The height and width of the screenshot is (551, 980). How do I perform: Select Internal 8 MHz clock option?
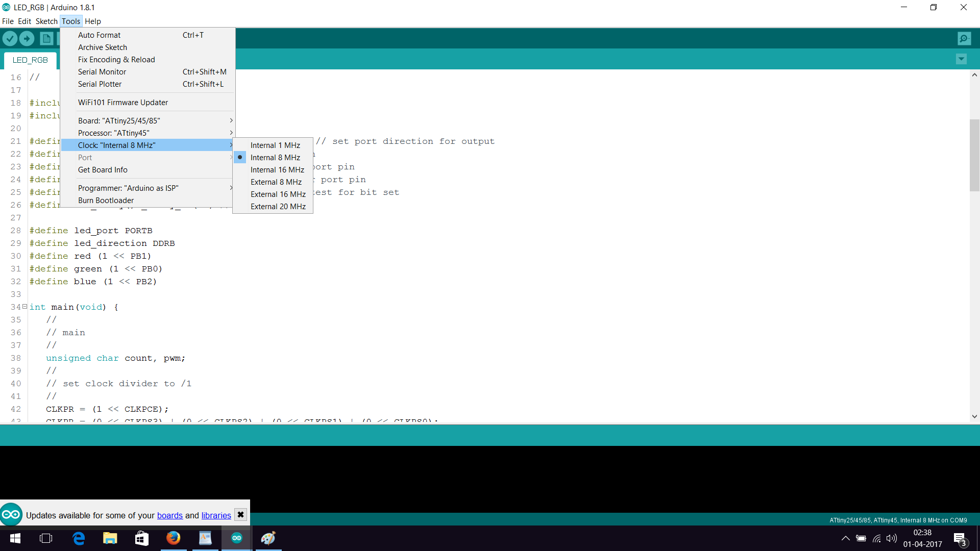coord(273,158)
